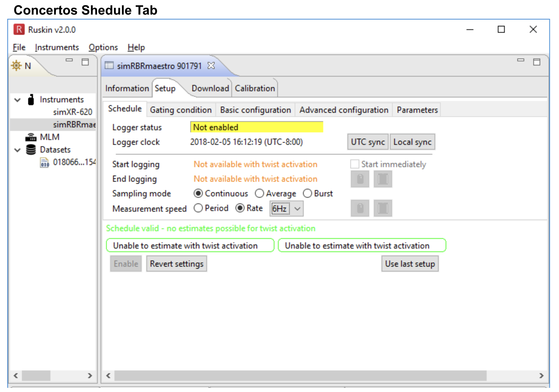Screen dimensions: 559x392
Task: Click the left Unable to estimate box
Action: [190, 245]
